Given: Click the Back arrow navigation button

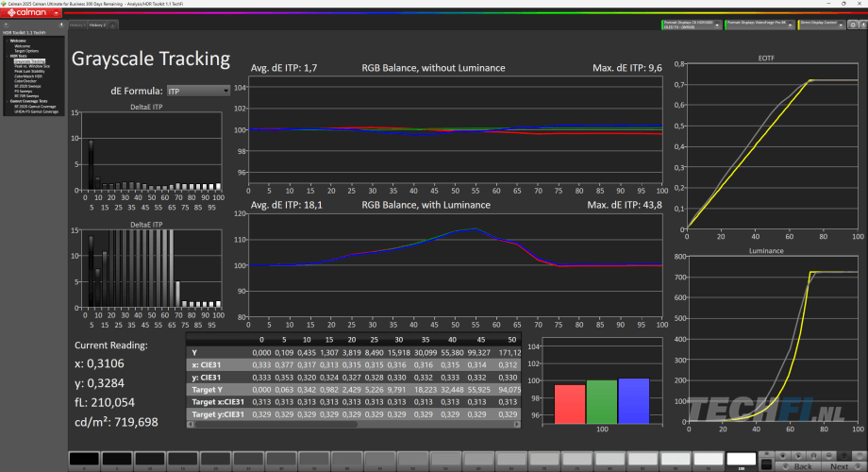Looking at the screenshot, I should click(x=797, y=465).
